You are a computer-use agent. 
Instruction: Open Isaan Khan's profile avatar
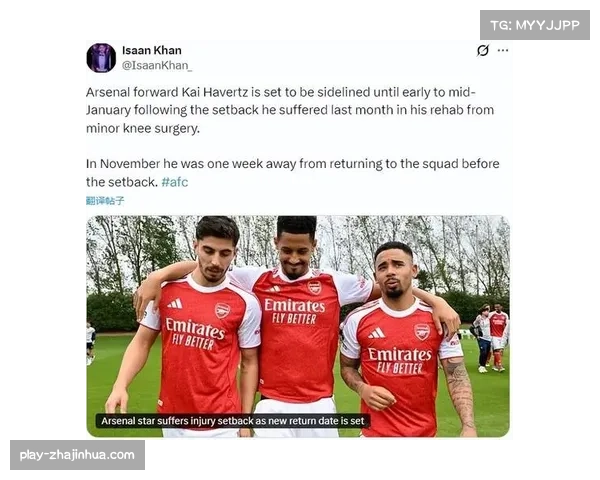[x=101, y=58]
